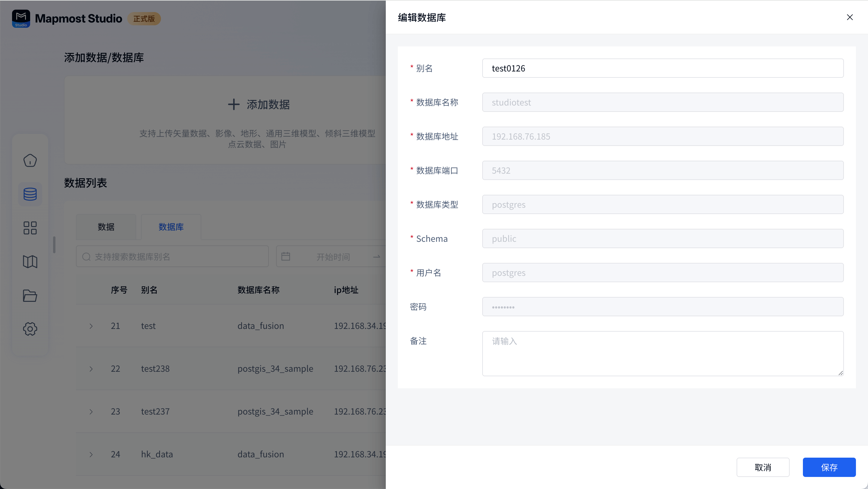Select the database stack sidebar icon
Screen dimensions: 868x489
[30, 194]
